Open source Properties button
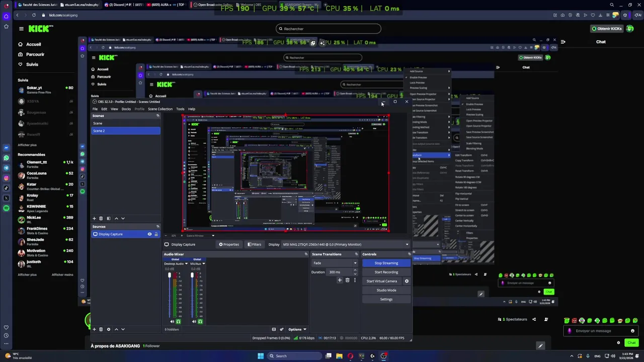Image resolution: width=644 pixels, height=362 pixels. click(229, 244)
